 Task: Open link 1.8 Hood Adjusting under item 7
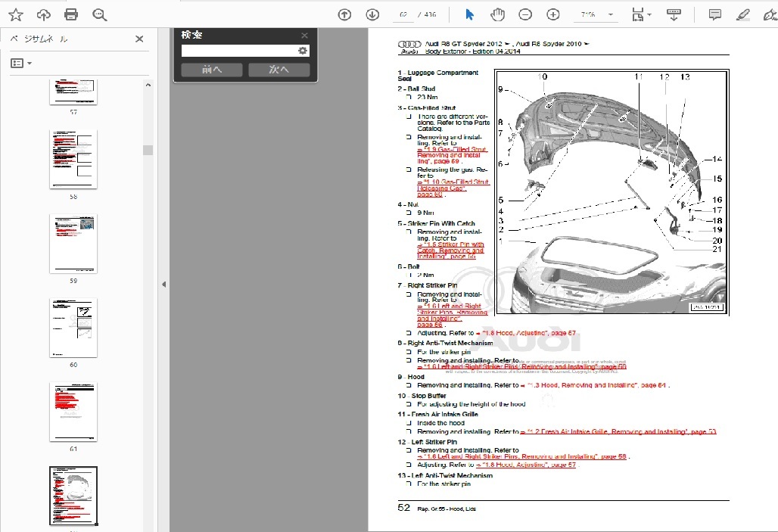pos(526,333)
